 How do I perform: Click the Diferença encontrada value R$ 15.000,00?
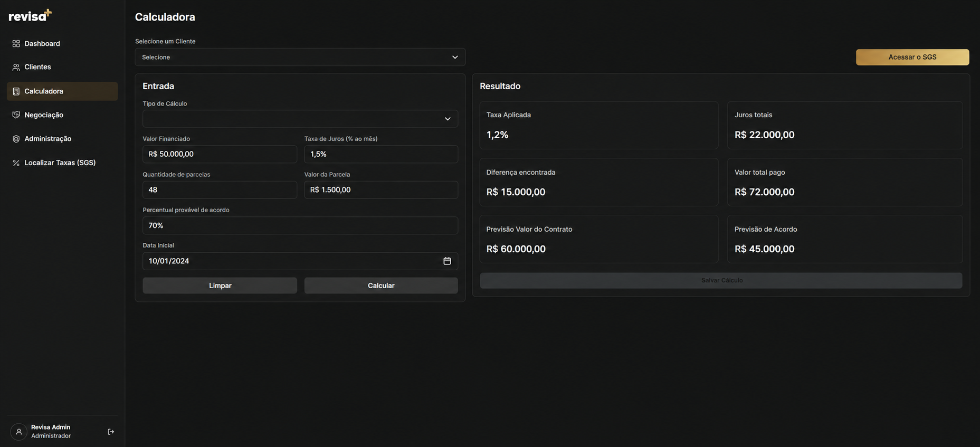pyautogui.click(x=516, y=192)
